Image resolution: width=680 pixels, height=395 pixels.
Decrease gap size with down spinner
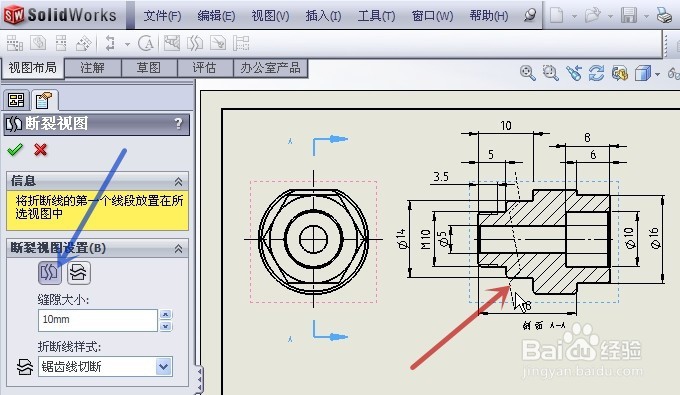click(166, 326)
